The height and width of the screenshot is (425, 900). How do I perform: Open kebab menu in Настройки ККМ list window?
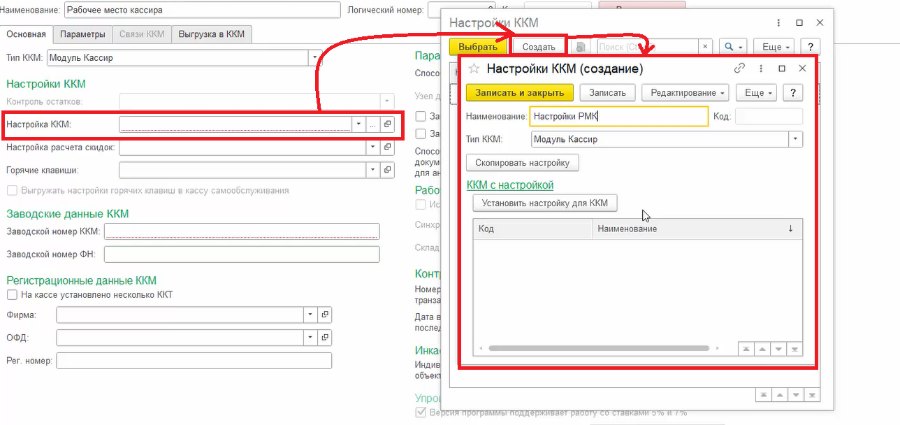(778, 23)
